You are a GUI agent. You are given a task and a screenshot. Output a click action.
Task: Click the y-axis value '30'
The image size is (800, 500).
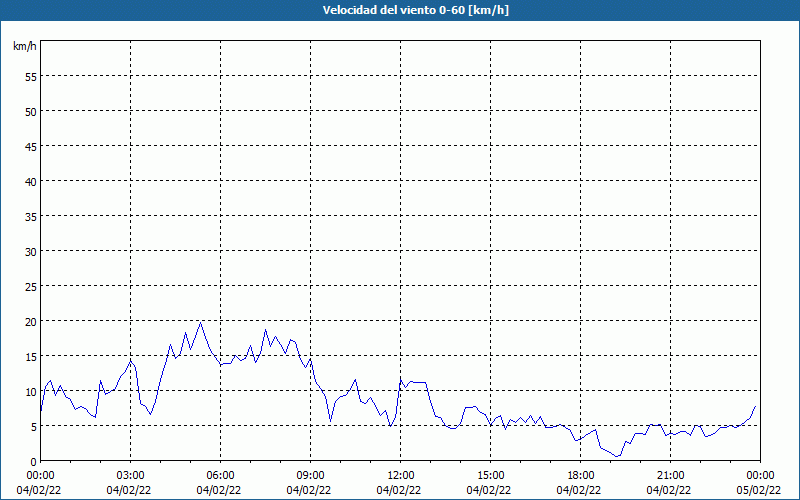pyautogui.click(x=31, y=252)
